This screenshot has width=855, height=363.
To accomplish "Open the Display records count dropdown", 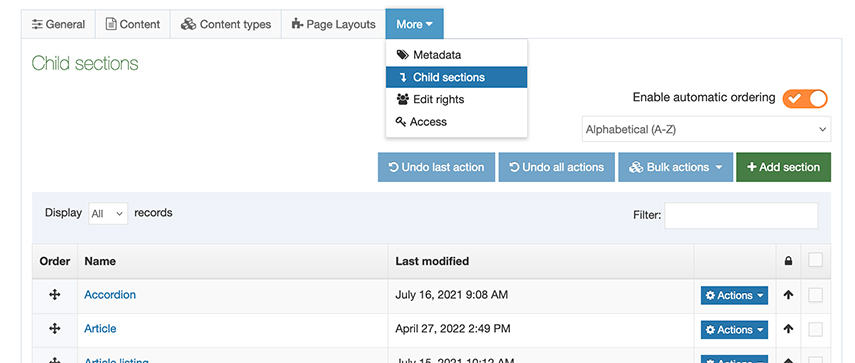I will pos(108,214).
